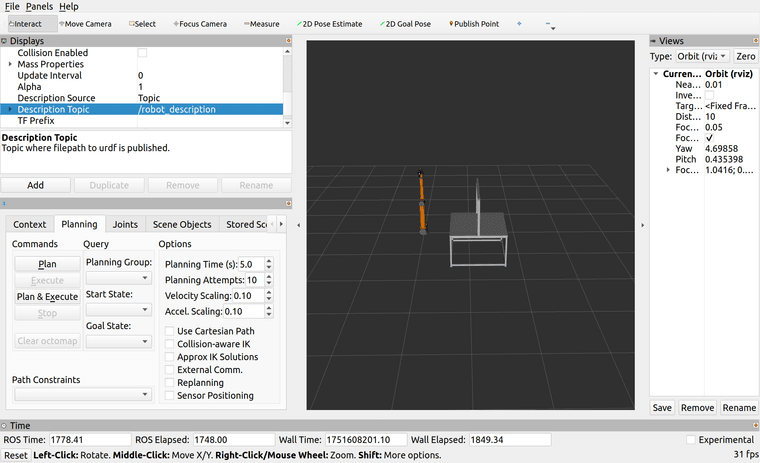Toggle External Comm. checkbox

pyautogui.click(x=169, y=369)
